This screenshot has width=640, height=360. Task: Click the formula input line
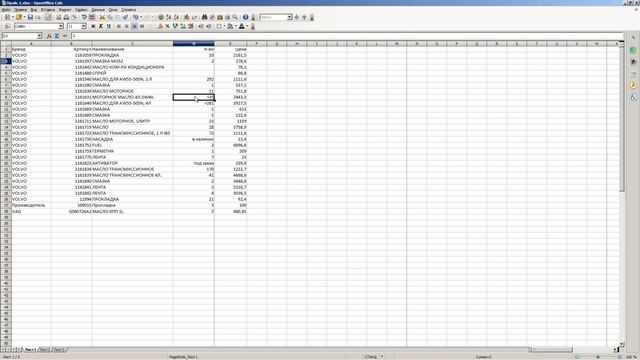pos(347,36)
